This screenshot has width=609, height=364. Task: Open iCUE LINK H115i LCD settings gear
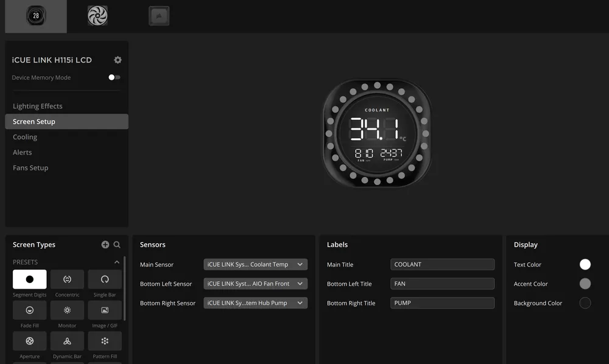point(118,60)
